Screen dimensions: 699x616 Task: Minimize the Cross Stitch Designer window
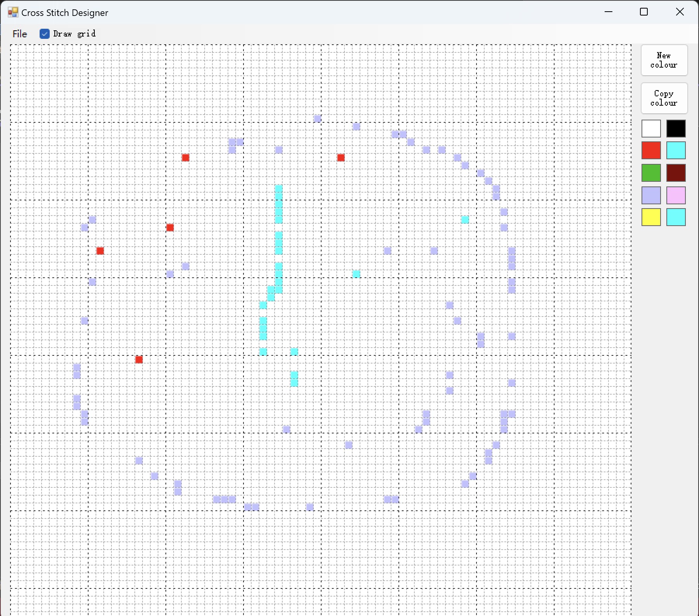tap(609, 12)
